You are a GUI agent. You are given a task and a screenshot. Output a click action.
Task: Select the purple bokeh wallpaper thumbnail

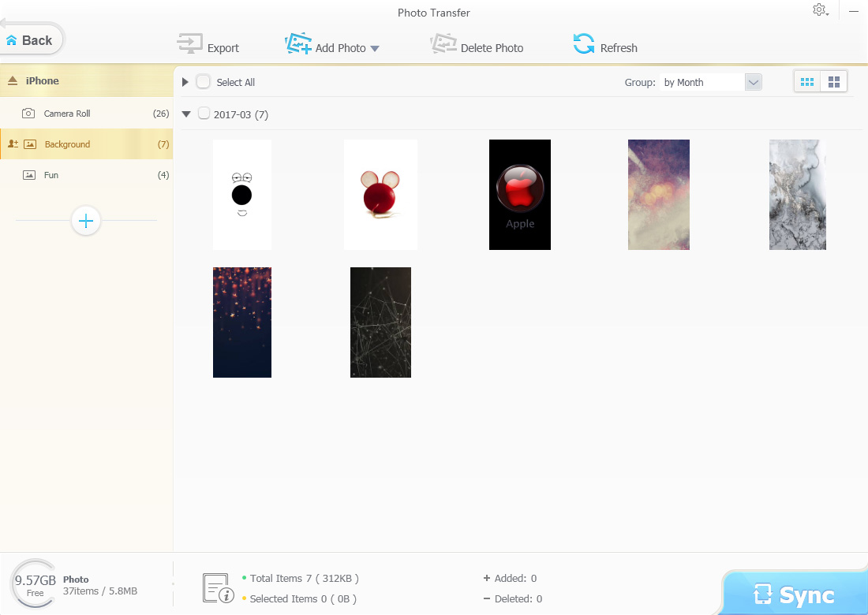pos(659,195)
